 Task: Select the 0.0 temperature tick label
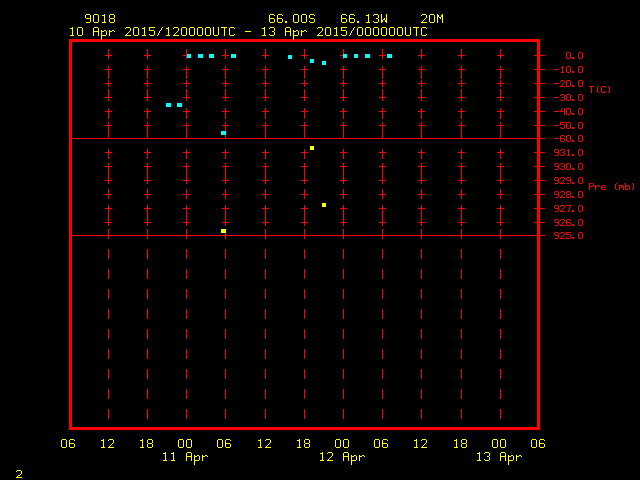pos(575,56)
